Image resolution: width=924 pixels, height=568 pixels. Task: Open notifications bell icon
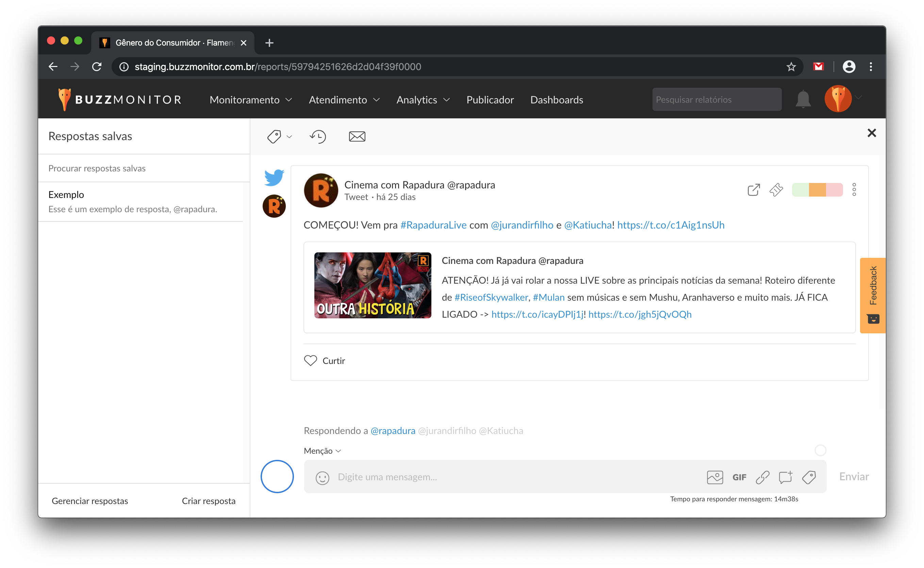tap(803, 100)
